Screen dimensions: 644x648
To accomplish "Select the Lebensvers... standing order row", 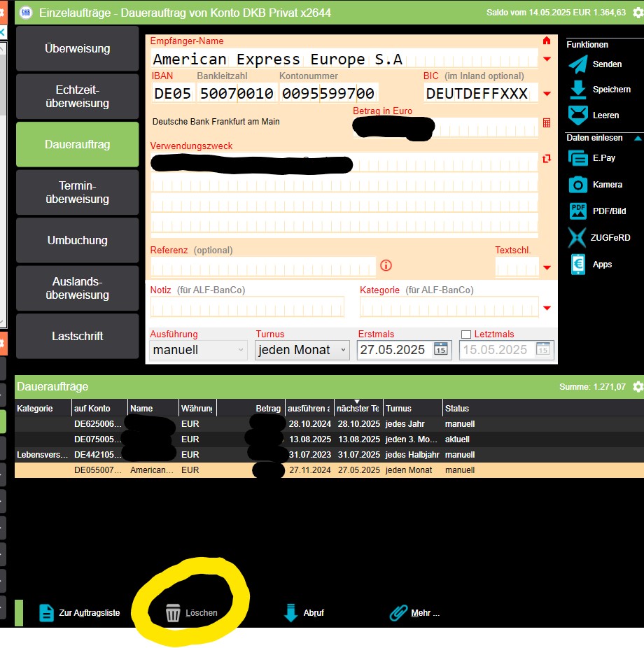I will (x=329, y=455).
